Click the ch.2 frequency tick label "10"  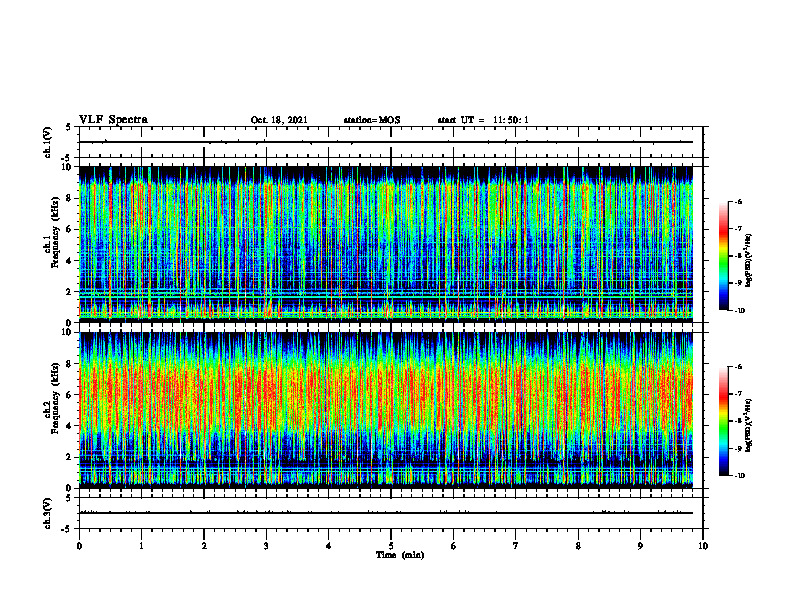pos(69,332)
